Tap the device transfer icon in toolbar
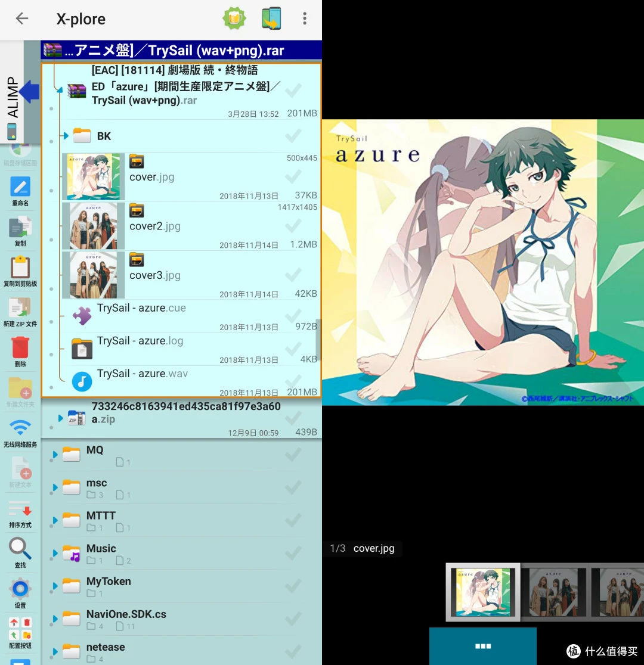Image resolution: width=644 pixels, height=665 pixels. pyautogui.click(x=271, y=18)
